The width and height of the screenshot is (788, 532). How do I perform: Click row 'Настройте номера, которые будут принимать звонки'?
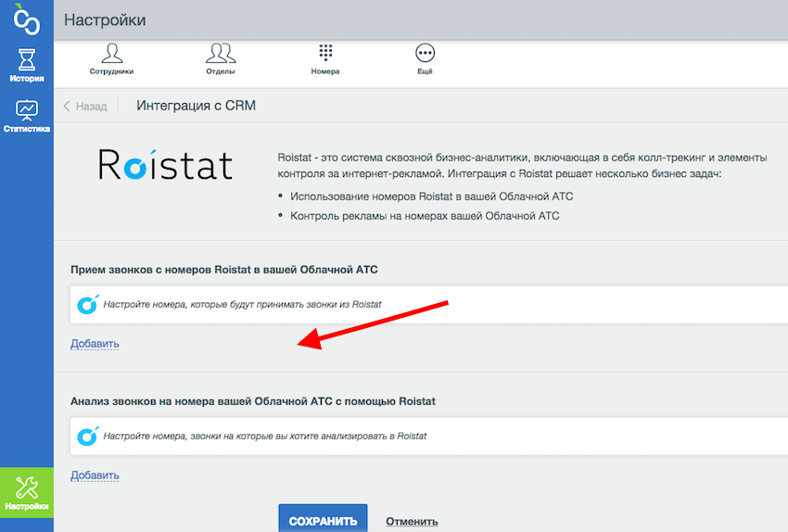(428, 304)
